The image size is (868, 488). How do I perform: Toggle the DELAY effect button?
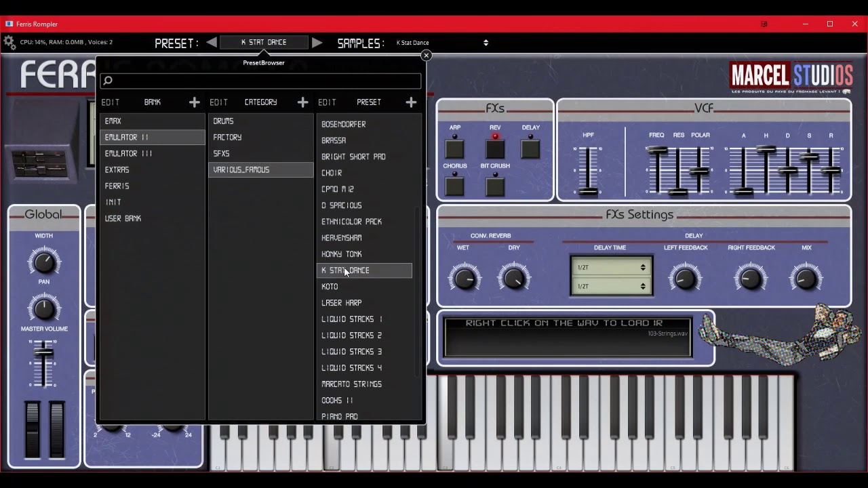(530, 148)
